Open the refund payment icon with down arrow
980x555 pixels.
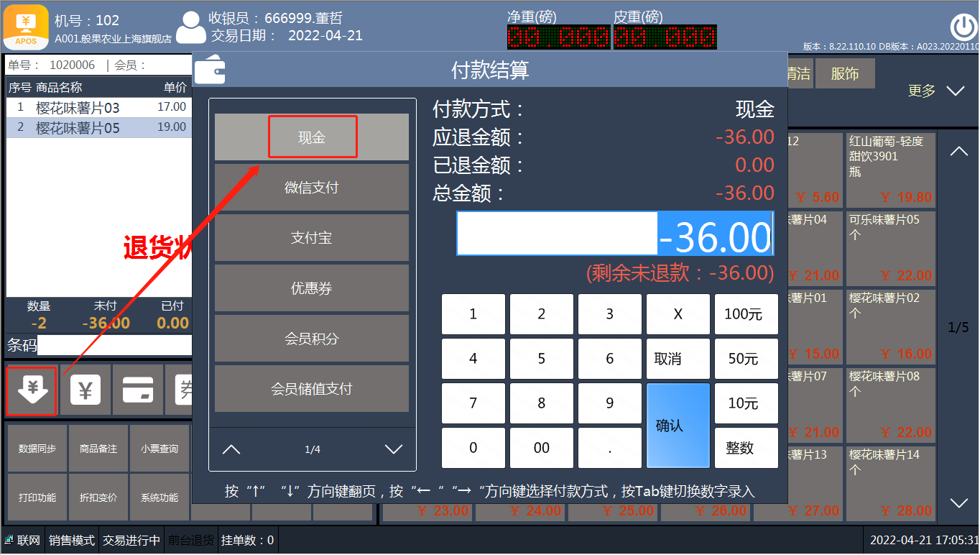pos(32,390)
